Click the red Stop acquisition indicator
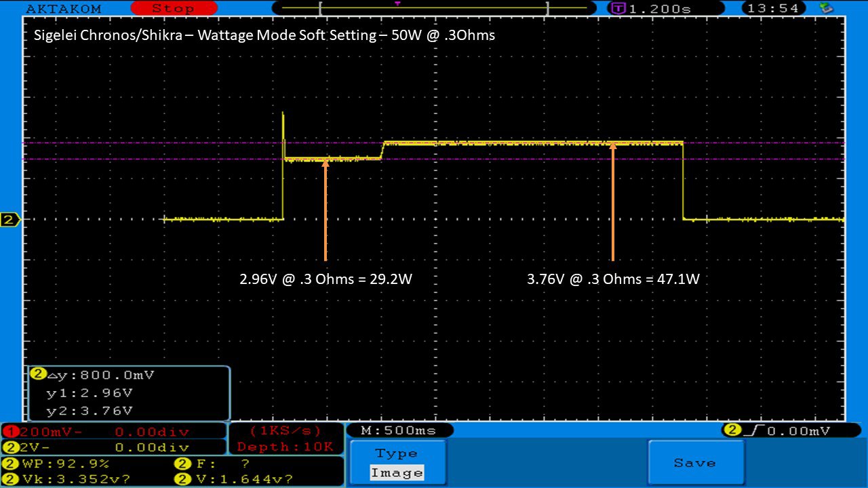The height and width of the screenshot is (488, 868). point(172,9)
